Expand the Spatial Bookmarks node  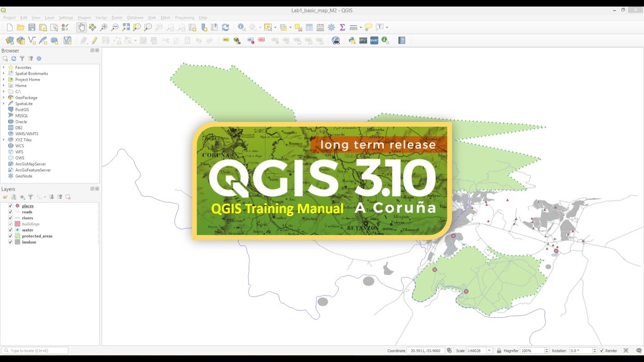(x=4, y=73)
